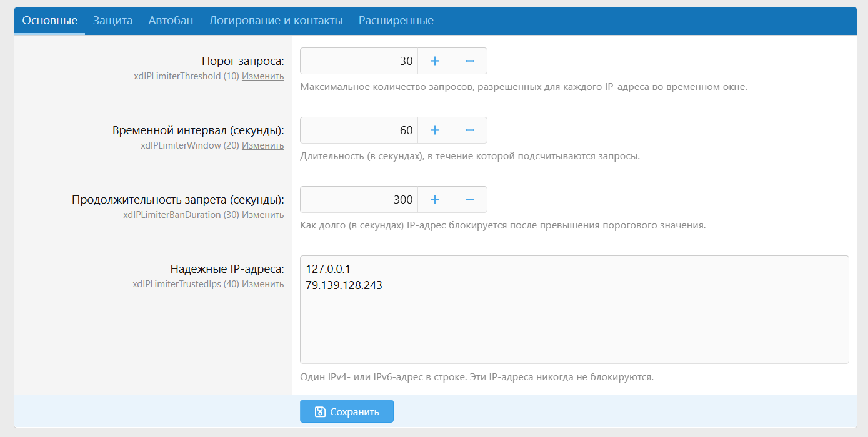Increase the Порог запроса value with plus
The height and width of the screenshot is (437, 868).
(435, 61)
